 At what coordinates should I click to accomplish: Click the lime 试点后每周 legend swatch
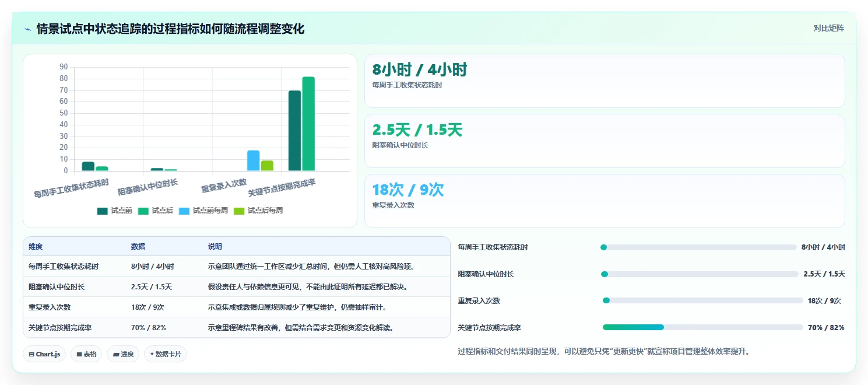pos(239,211)
